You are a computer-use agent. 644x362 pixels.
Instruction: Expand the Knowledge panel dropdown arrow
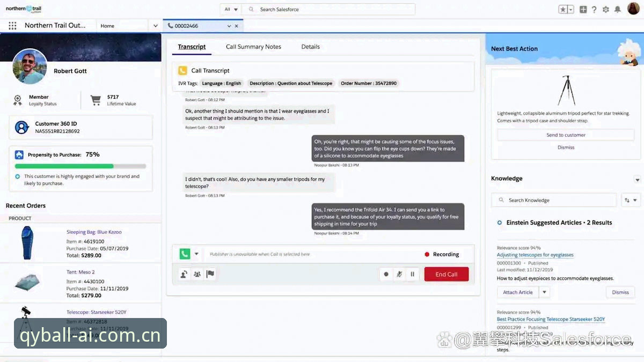(x=637, y=180)
